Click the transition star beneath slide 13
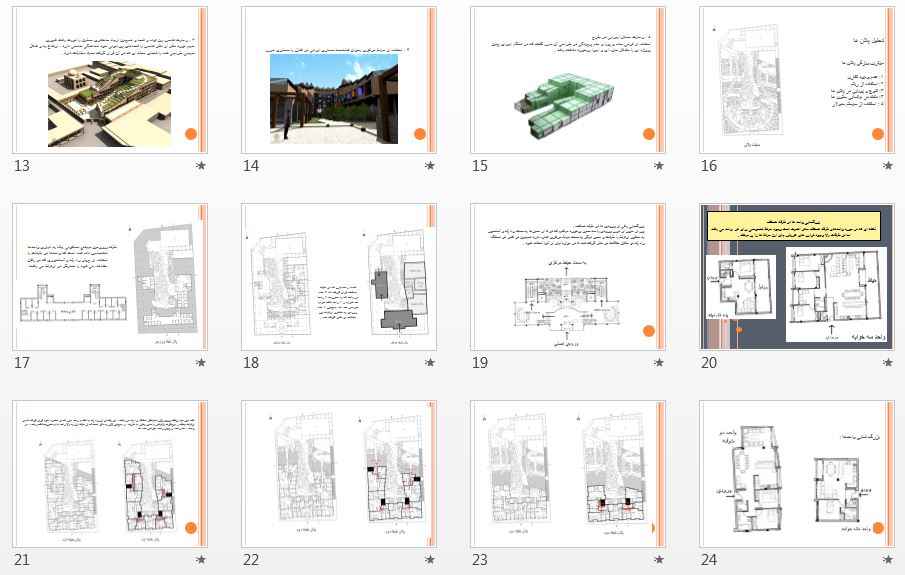 [x=201, y=166]
